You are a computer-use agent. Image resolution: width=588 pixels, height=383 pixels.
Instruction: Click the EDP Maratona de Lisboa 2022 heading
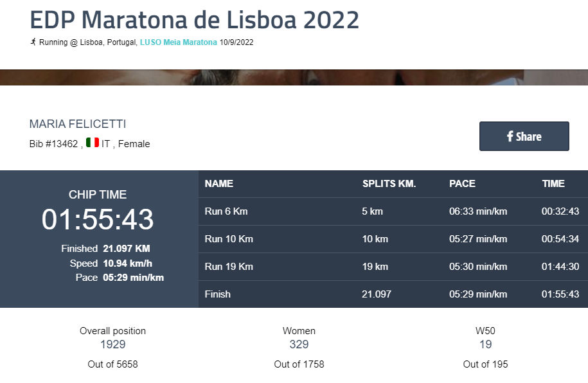tap(194, 20)
